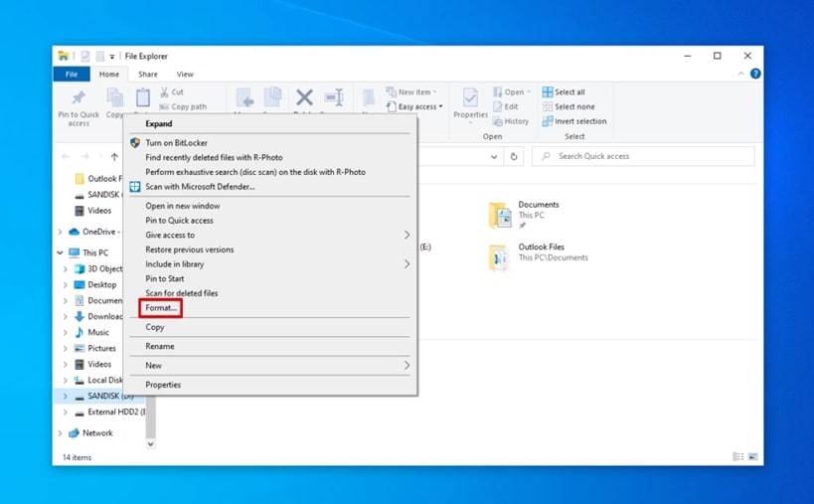Switch to the Home tab
814x504 pixels.
click(109, 75)
